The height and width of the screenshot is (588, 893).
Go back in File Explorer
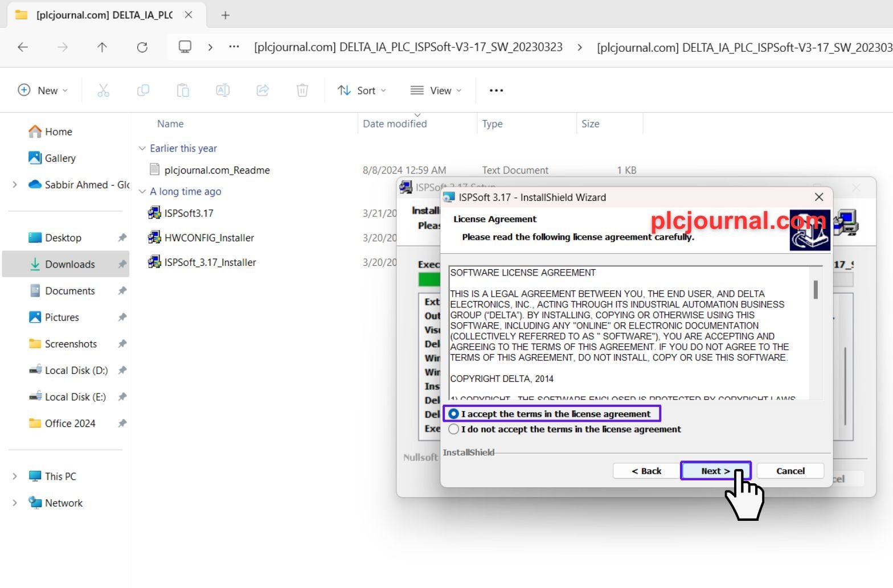click(x=23, y=47)
